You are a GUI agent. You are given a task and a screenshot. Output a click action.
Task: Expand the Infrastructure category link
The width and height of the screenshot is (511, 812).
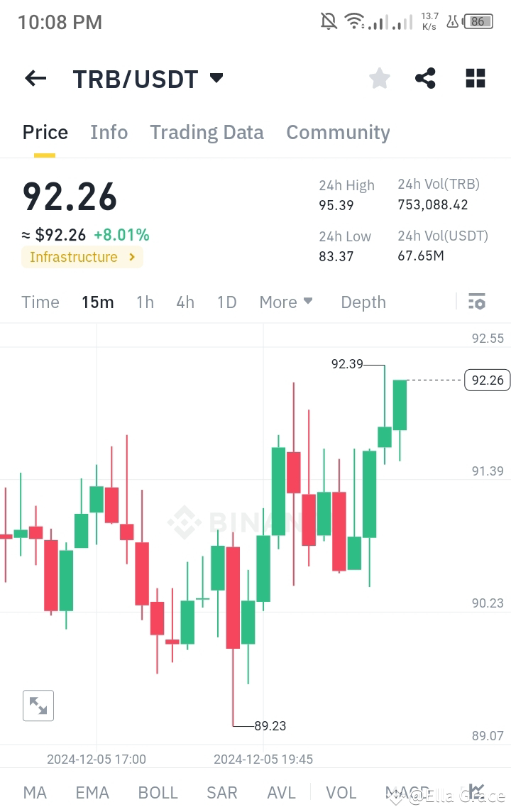coord(82,257)
